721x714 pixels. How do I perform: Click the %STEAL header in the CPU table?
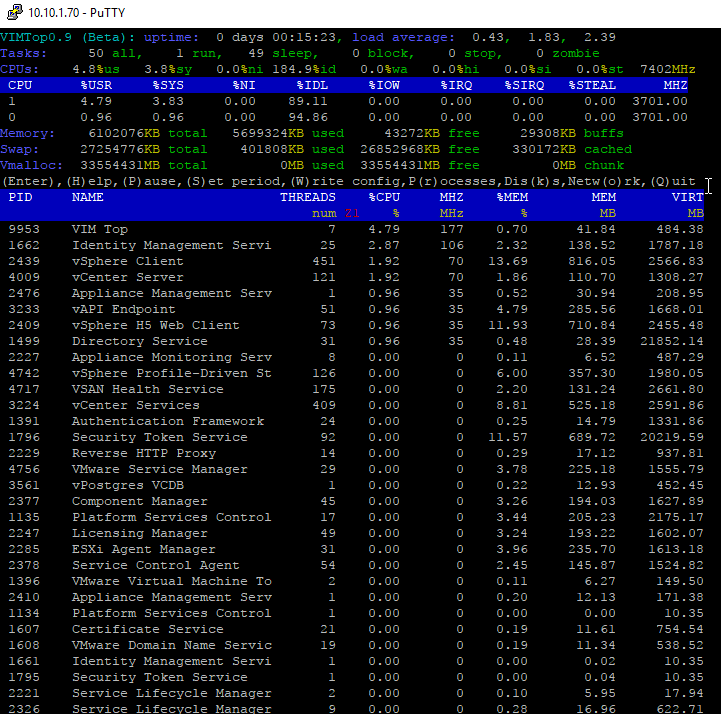coord(592,85)
